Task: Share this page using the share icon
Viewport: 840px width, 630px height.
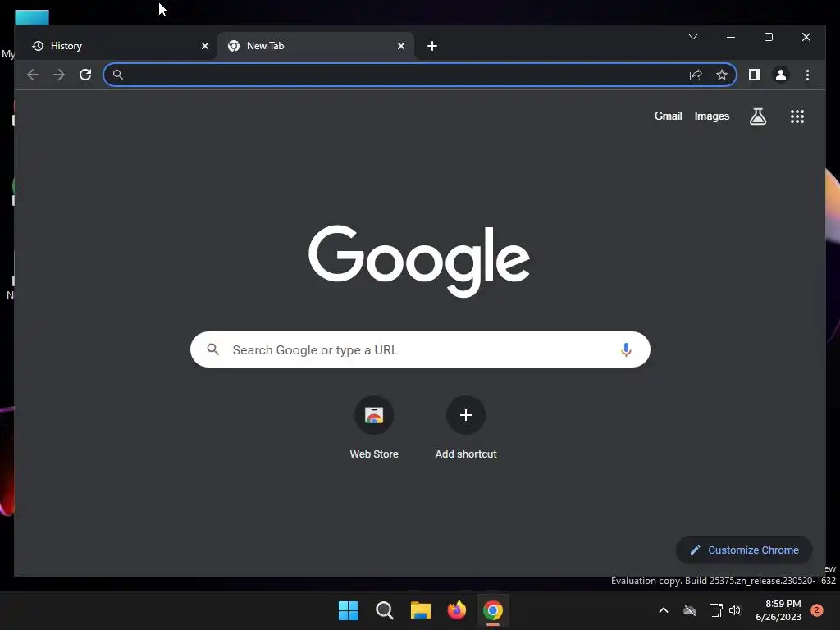Action: click(696, 75)
